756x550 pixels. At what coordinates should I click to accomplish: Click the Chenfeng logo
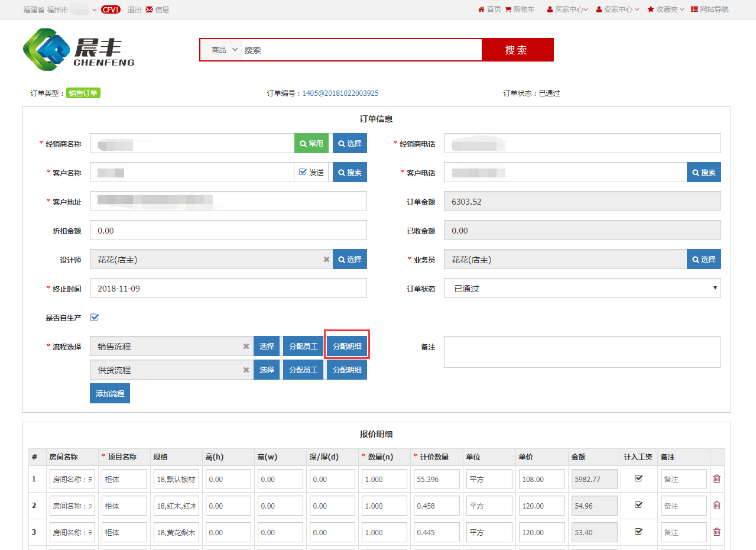pyautogui.click(x=79, y=50)
